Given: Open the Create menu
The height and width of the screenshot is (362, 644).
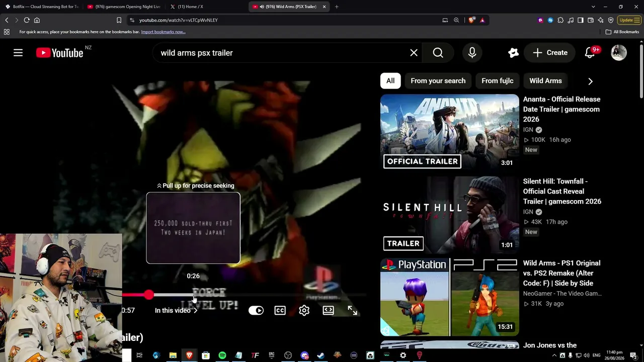Looking at the screenshot, I should point(550,53).
